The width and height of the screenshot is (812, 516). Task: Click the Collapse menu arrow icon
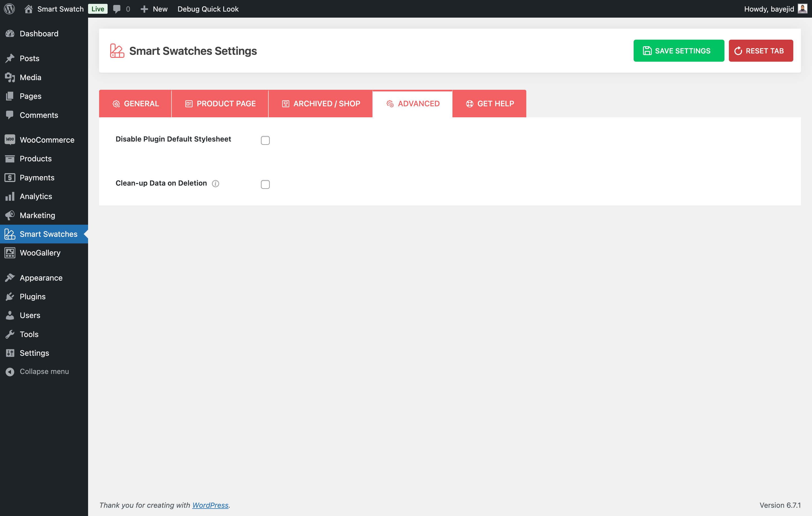click(10, 372)
